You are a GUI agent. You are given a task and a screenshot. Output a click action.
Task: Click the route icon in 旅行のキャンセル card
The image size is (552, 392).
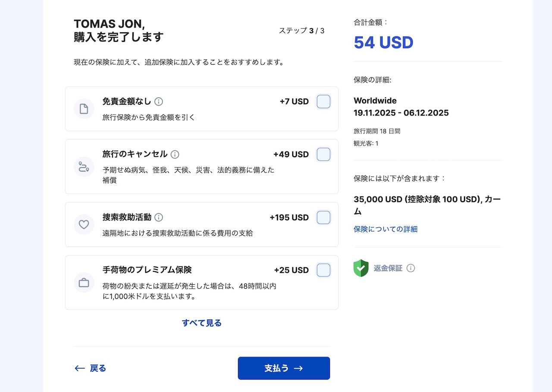tap(84, 166)
